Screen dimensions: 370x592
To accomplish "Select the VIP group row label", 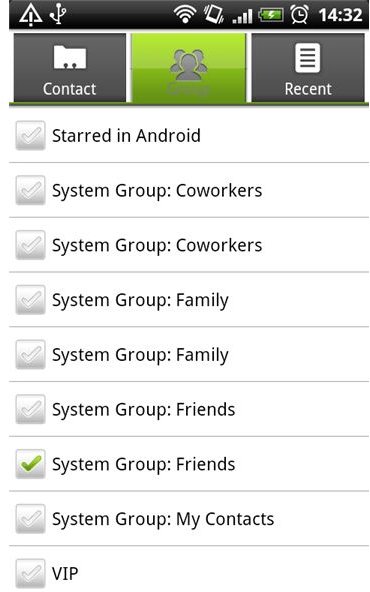I will tap(65, 574).
